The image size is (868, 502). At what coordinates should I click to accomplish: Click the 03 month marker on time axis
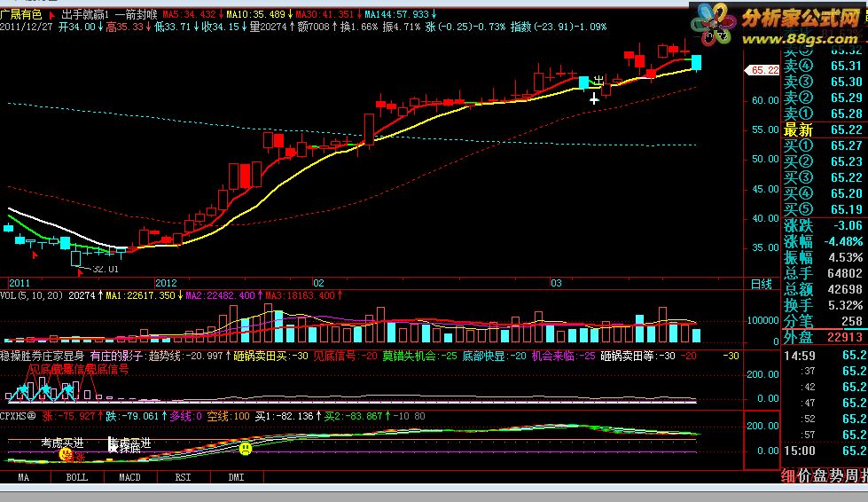point(556,284)
